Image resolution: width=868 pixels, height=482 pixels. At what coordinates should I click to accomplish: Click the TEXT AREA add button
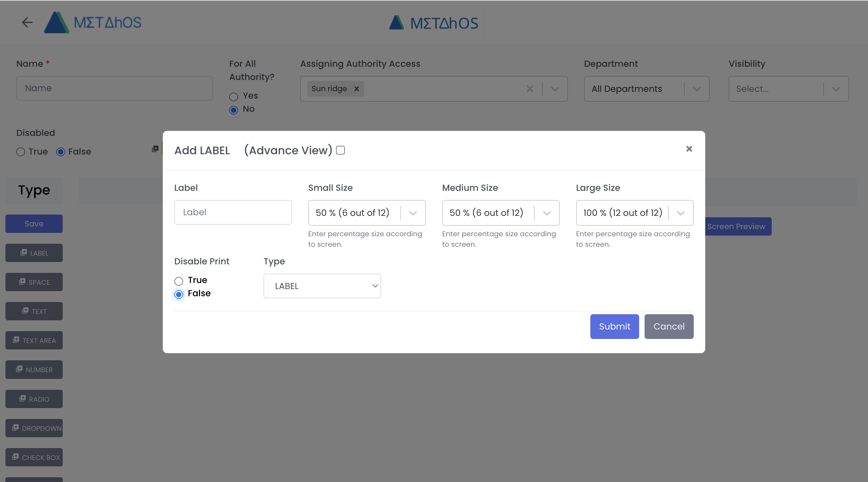(34, 340)
